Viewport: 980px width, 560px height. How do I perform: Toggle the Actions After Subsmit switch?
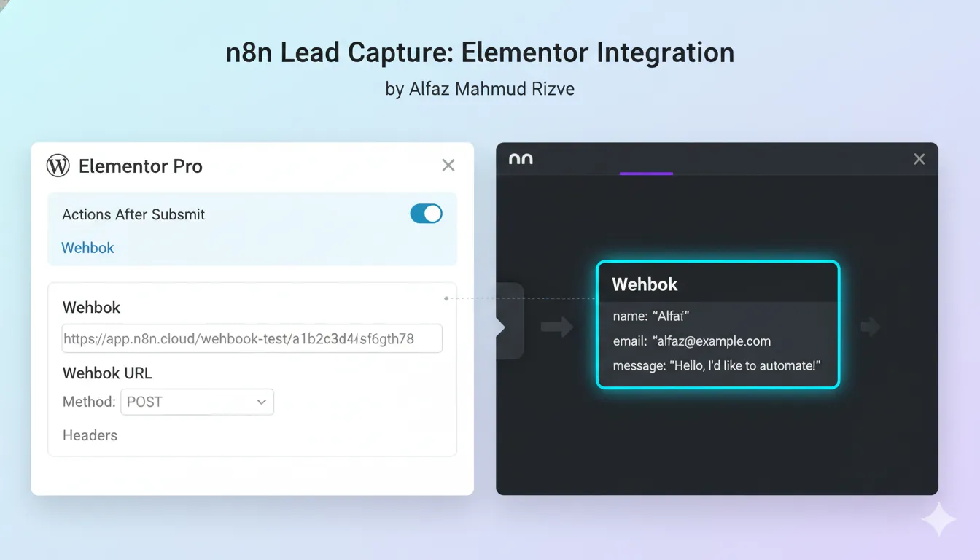[x=426, y=214]
